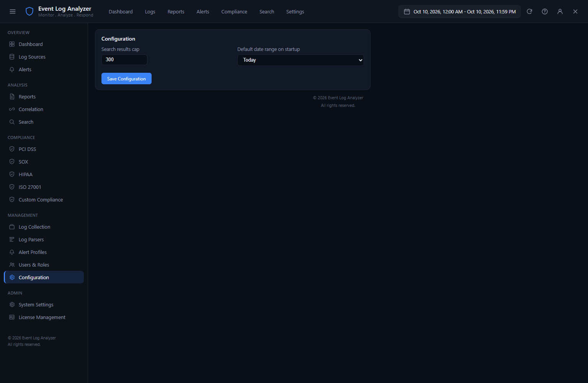This screenshot has width=588, height=383.
Task: Open the Search top menu
Action: (267, 12)
